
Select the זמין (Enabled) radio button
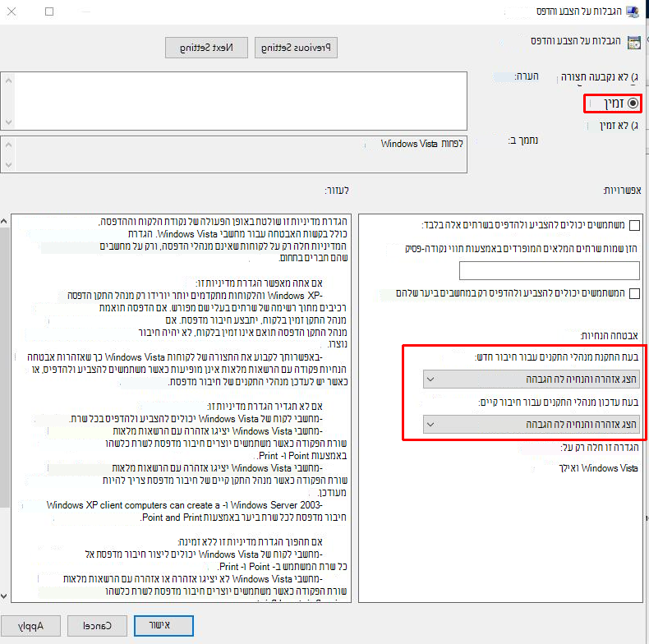[x=633, y=103]
